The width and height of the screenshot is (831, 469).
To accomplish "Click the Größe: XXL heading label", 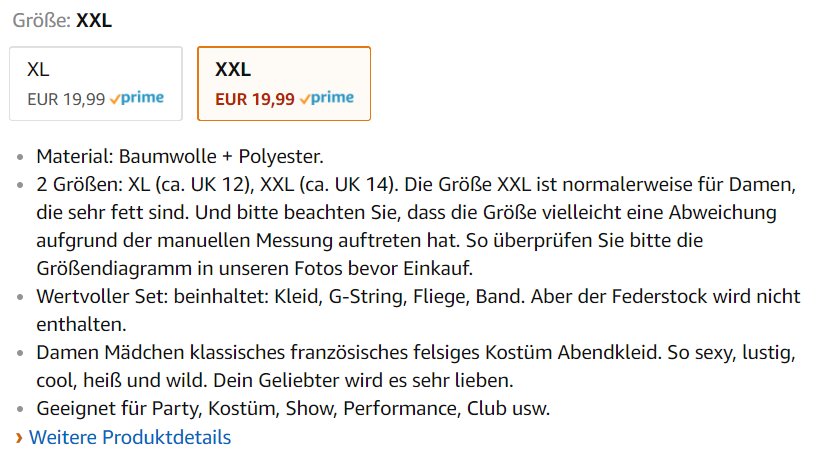I will click(x=62, y=21).
